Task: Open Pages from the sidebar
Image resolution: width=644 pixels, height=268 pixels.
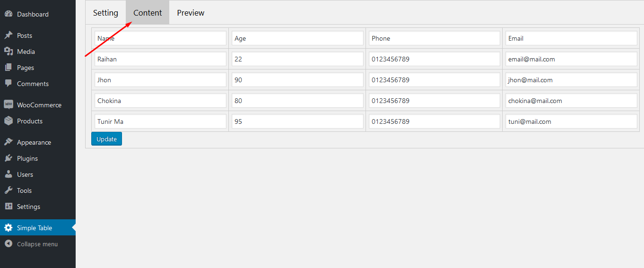Action: click(x=38, y=68)
